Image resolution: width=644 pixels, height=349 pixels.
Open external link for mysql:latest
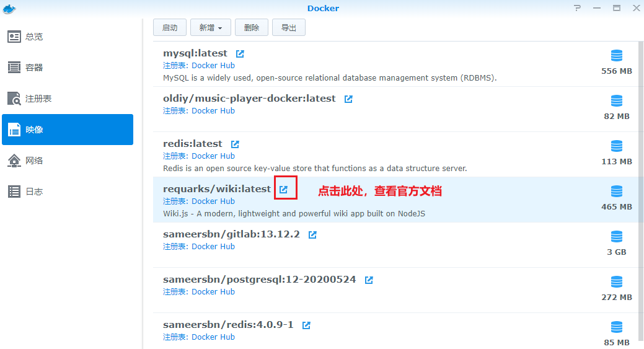[x=240, y=54]
